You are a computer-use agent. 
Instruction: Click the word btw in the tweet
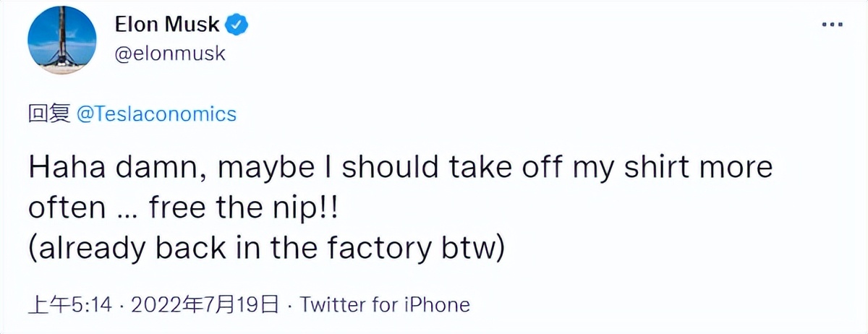point(480,249)
